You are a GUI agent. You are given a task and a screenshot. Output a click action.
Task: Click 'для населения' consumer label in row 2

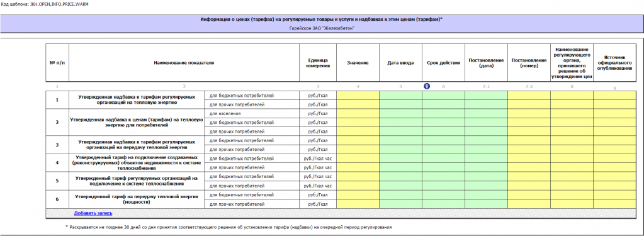coord(225,114)
